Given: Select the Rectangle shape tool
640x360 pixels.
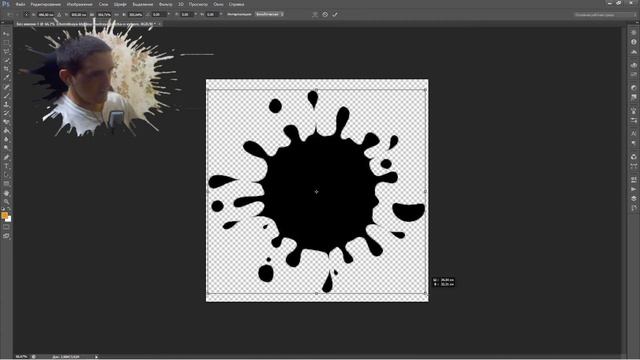Looking at the screenshot, I should (6, 184).
